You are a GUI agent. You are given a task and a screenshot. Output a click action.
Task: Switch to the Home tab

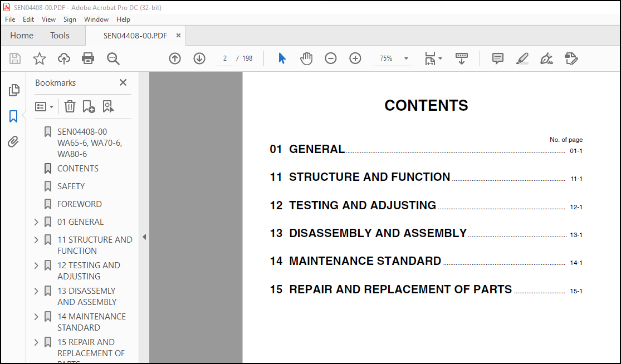click(x=22, y=36)
